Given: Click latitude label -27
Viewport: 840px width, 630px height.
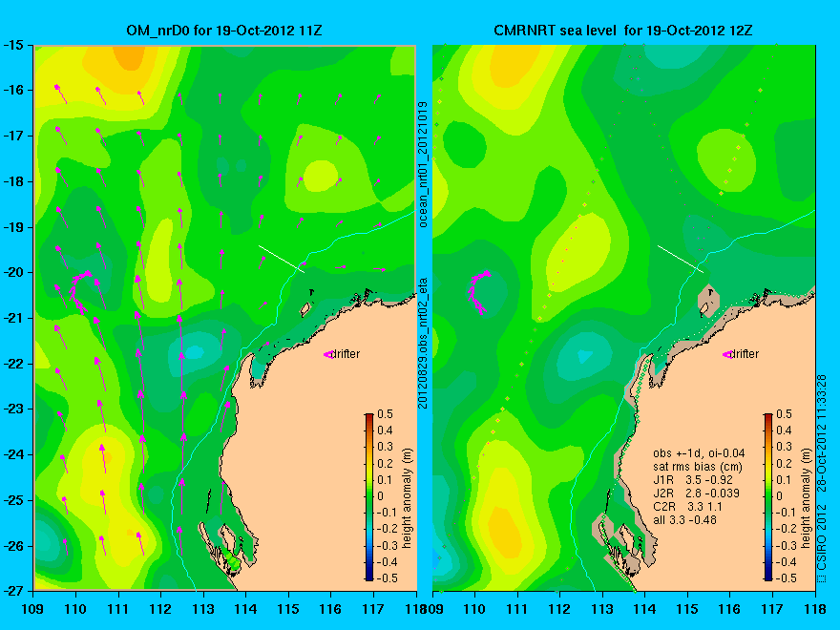Looking at the screenshot, I should point(13,591).
